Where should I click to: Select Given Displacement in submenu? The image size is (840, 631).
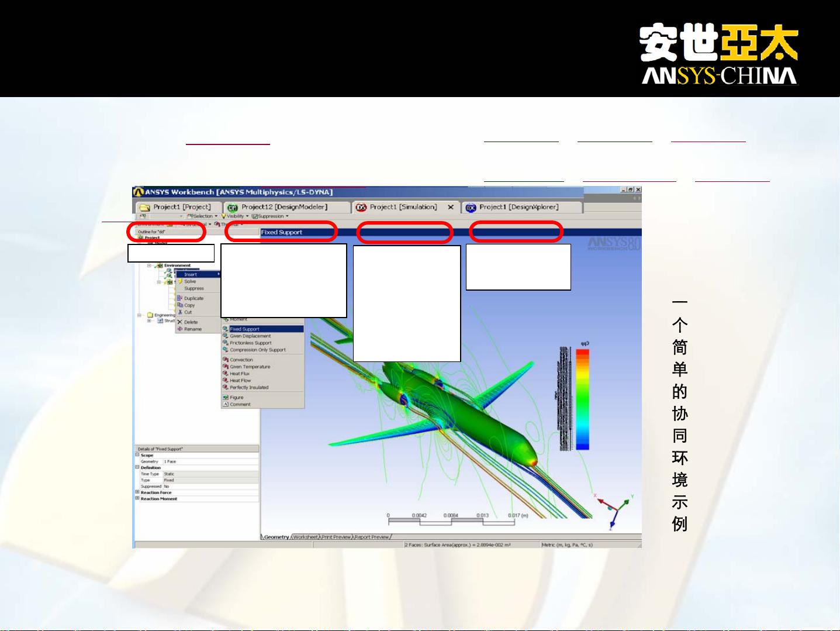262,336
